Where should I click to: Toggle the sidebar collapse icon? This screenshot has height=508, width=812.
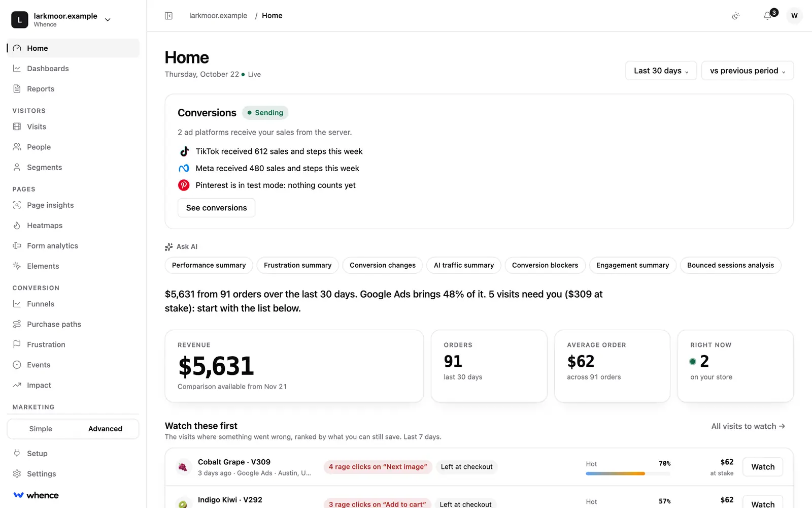(168, 16)
